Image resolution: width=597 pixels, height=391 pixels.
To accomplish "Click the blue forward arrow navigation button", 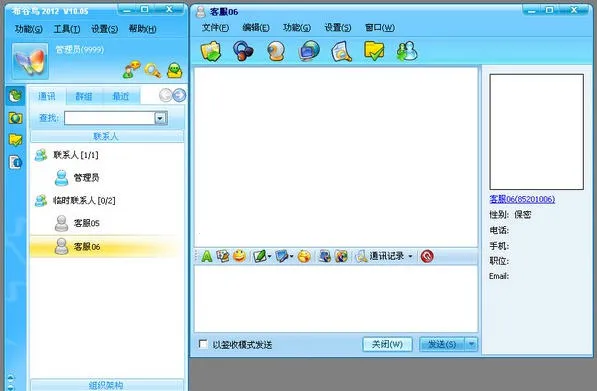I will [x=179, y=95].
